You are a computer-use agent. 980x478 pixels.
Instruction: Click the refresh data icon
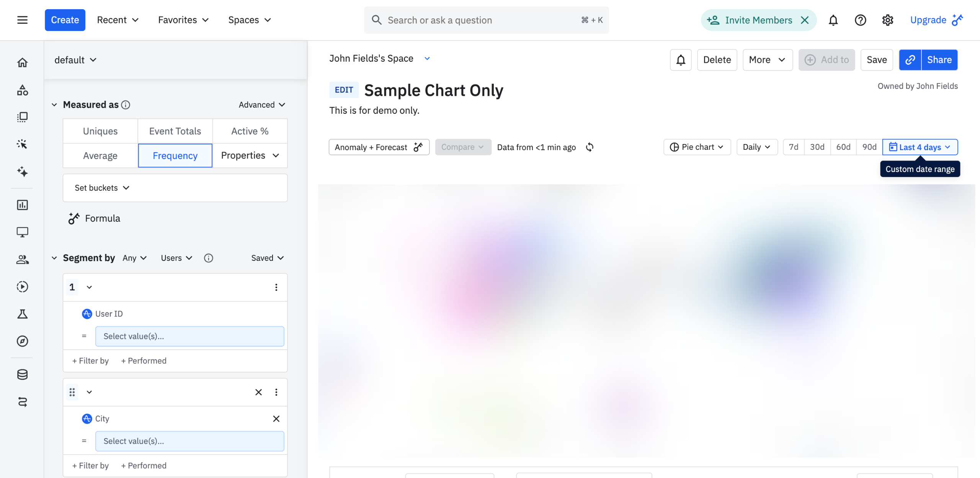tap(590, 147)
